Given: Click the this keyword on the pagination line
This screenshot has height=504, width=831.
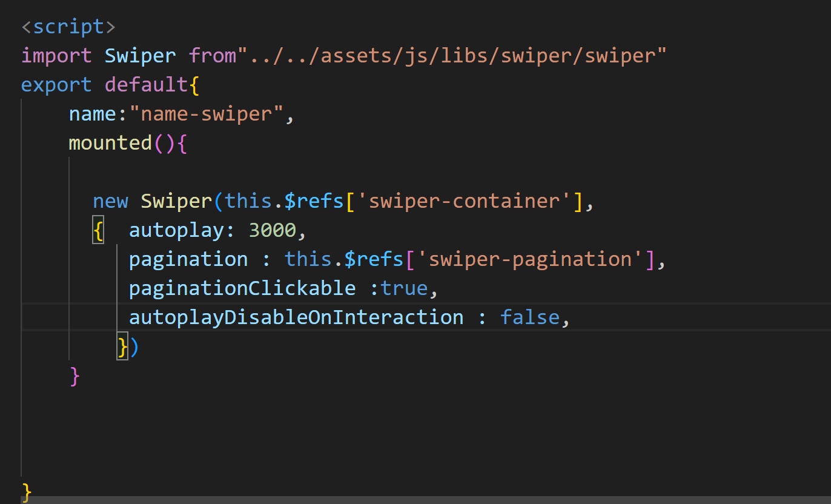Looking at the screenshot, I should [x=308, y=259].
